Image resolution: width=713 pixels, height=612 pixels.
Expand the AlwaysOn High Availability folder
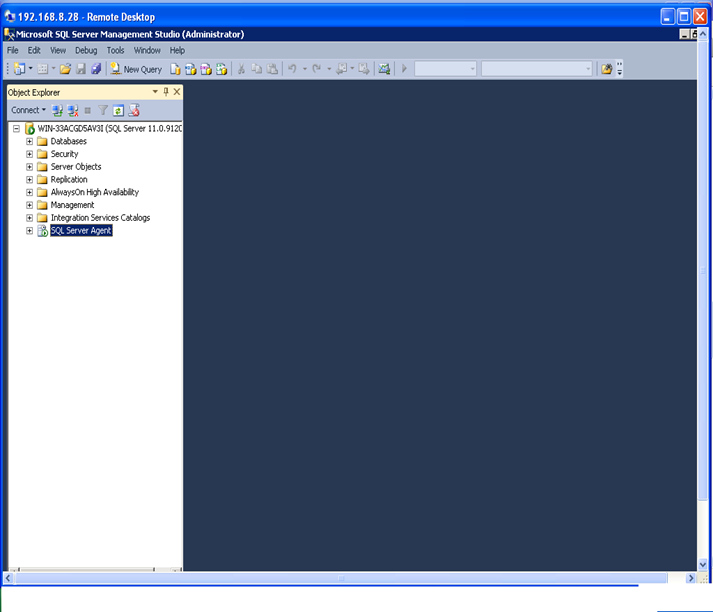(x=30, y=192)
